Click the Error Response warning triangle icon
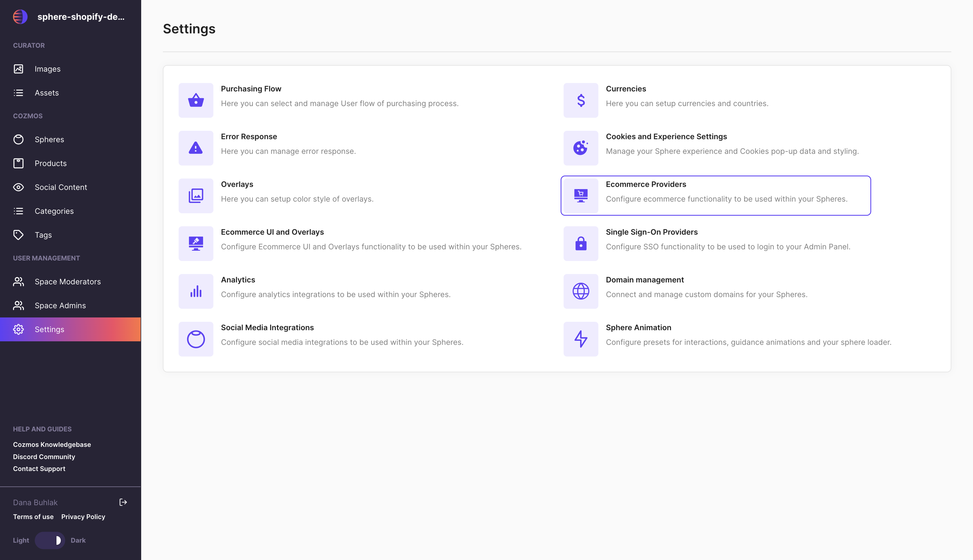This screenshot has height=560, width=973. coord(196,148)
